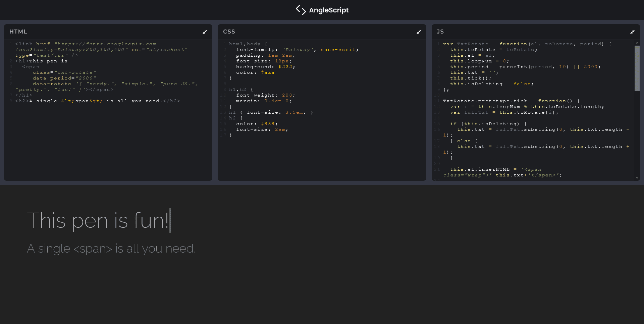Click the 'this.el.innerHTML' JS line

tap(502, 172)
